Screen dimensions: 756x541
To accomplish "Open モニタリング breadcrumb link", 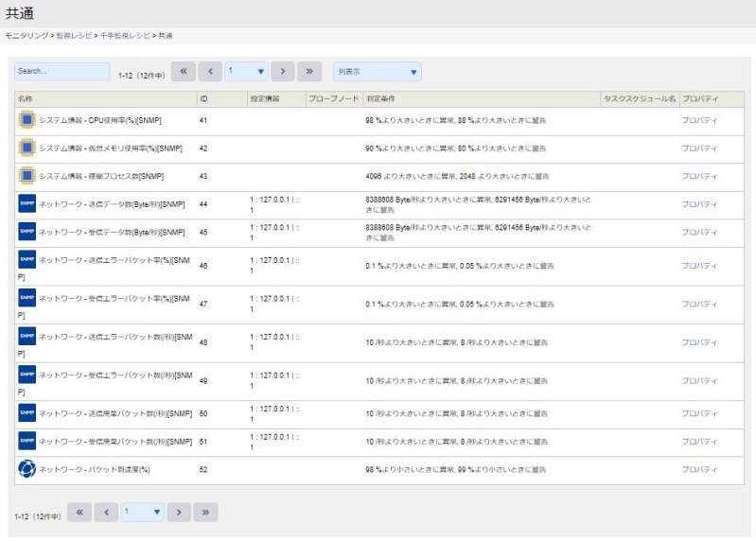I will click(26, 36).
